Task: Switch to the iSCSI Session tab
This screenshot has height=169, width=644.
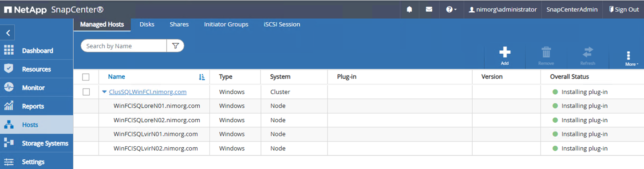Action: click(282, 24)
